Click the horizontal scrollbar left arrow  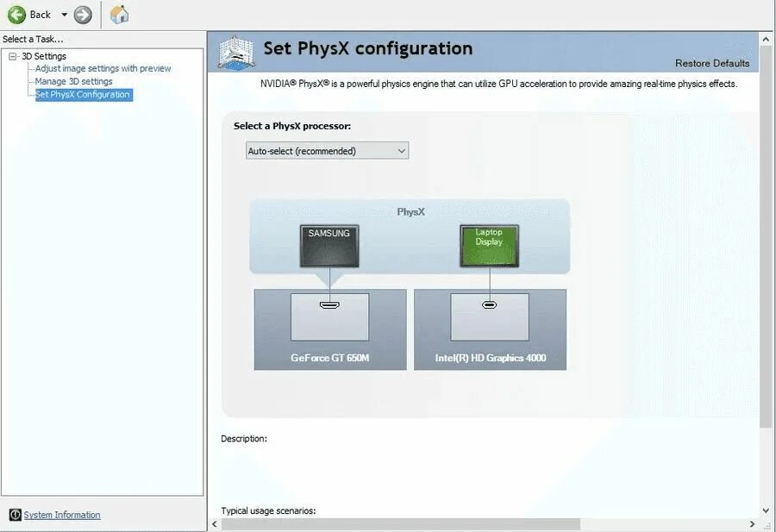click(x=215, y=523)
